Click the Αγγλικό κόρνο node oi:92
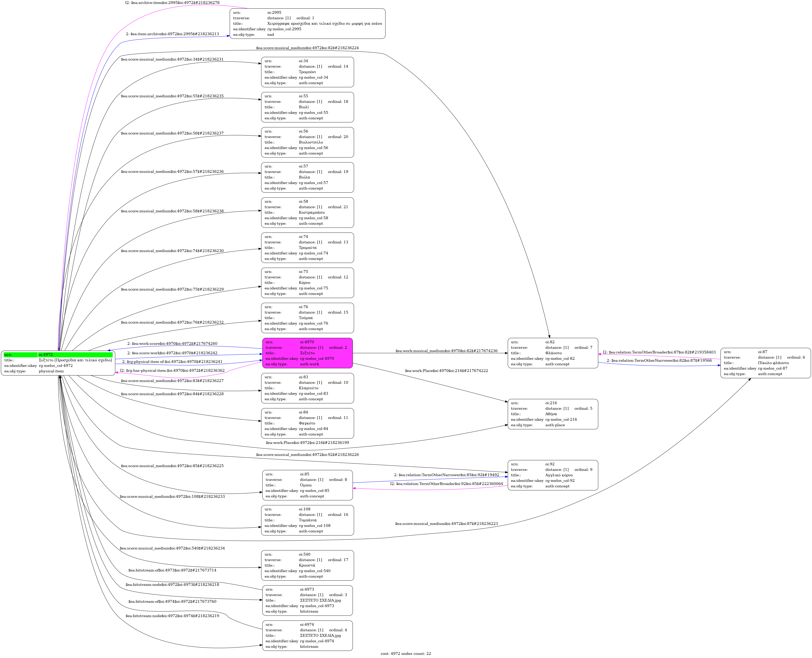Screen dimensions: 812x658 click(553, 475)
